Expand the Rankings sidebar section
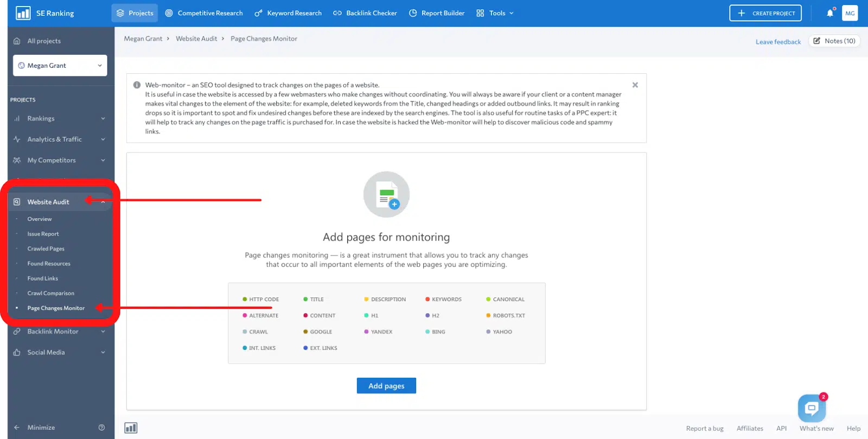The width and height of the screenshot is (868, 439). [x=103, y=119]
